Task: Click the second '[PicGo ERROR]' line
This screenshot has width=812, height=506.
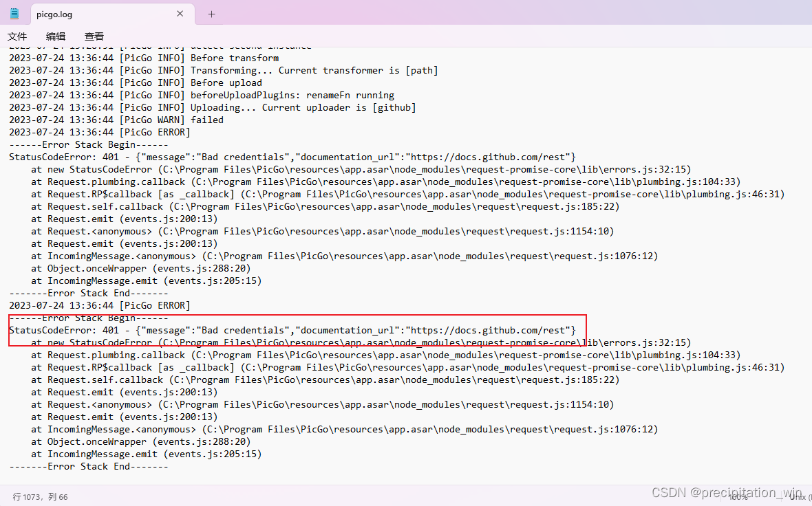Action: (x=99, y=306)
